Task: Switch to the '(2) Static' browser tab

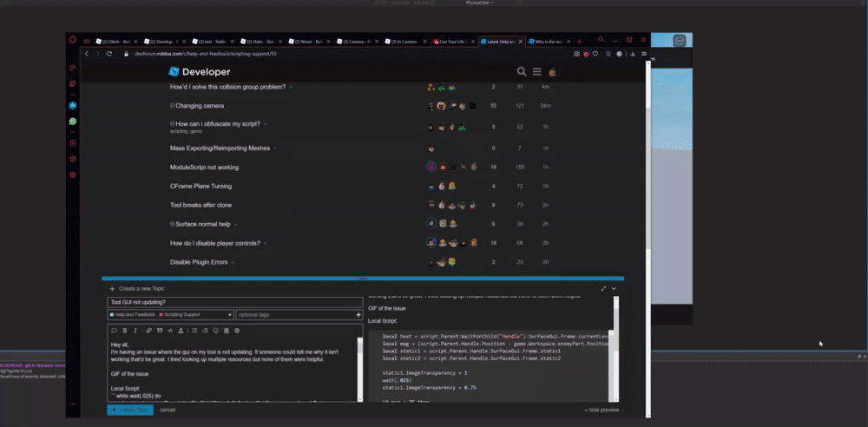Action: (260, 41)
